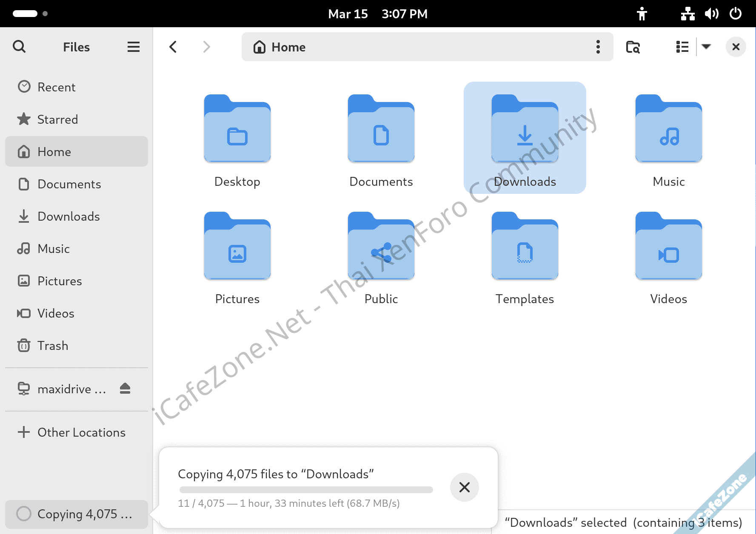Viewport: 756px width, 534px height.
Task: Open the path bar three-dot menu
Action: [x=598, y=47]
